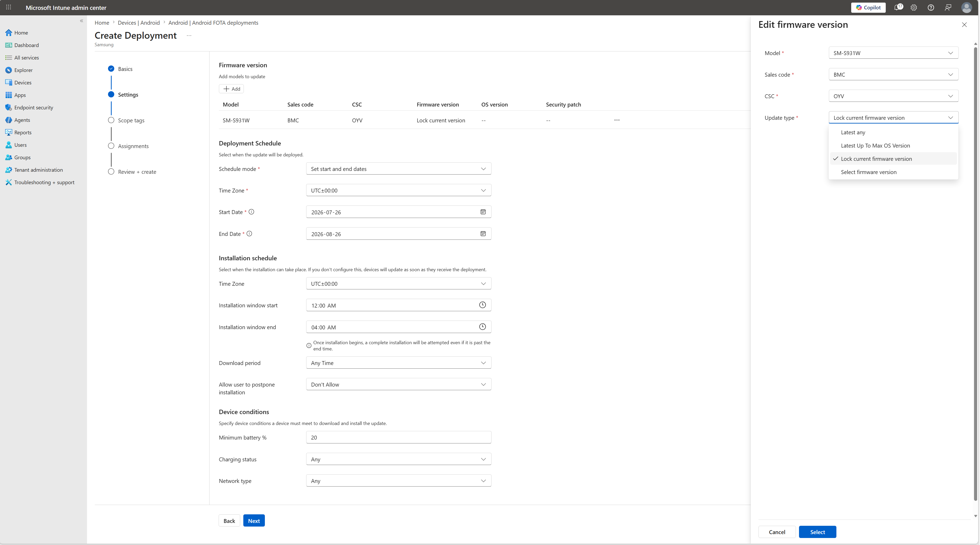
Task: Select the Settings wizard step
Action: pyautogui.click(x=123, y=95)
